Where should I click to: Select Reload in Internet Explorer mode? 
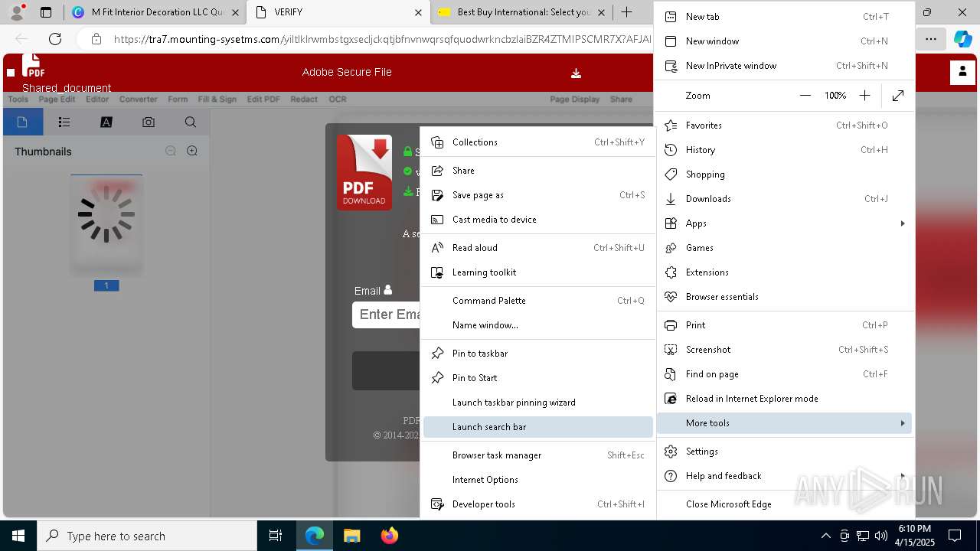tap(786, 399)
